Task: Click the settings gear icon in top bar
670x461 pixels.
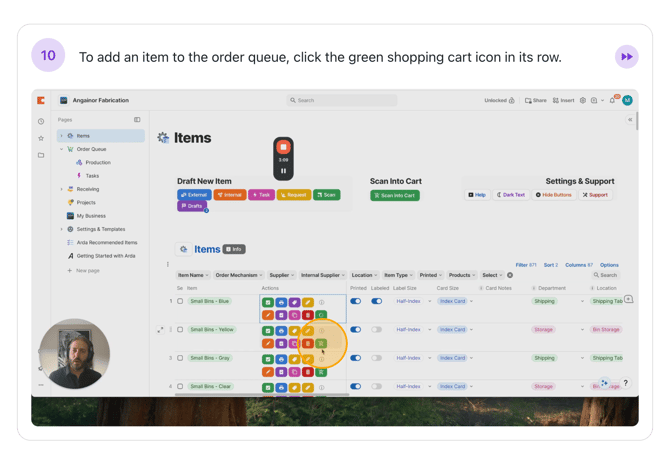Action: tap(583, 100)
